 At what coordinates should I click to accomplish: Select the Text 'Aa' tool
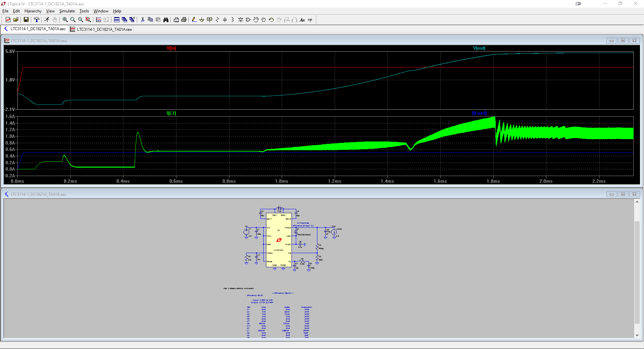[x=302, y=20]
